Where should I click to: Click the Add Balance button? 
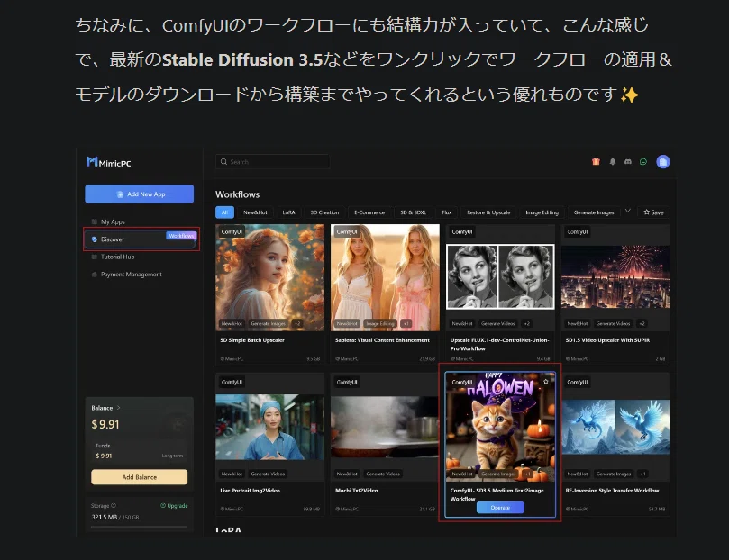[140, 477]
